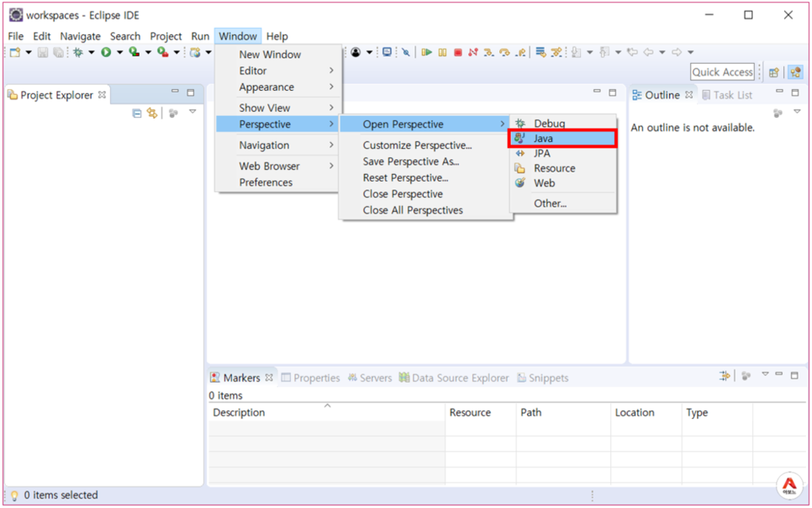Screen dimensions: 812x508
Task: Switch to the Task List tab
Action: click(727, 95)
